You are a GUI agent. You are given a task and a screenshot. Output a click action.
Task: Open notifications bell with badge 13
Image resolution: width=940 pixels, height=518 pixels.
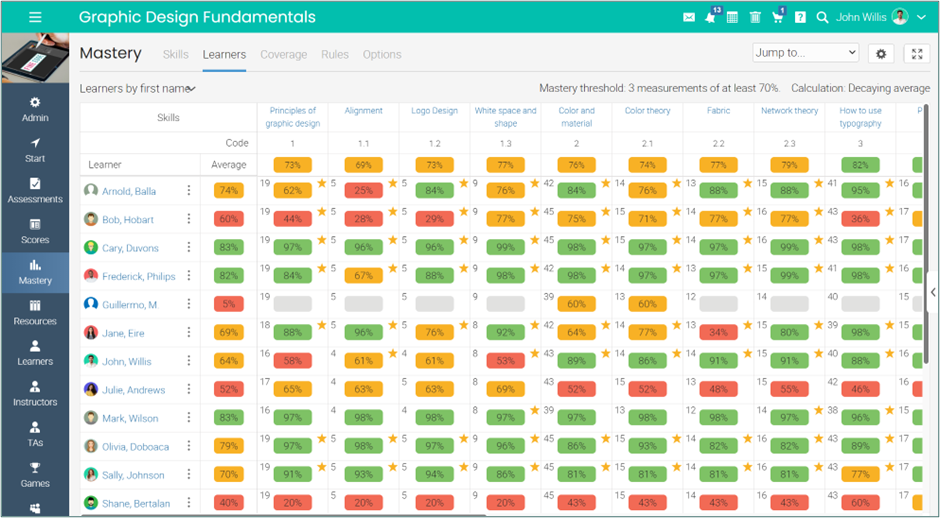pos(711,17)
